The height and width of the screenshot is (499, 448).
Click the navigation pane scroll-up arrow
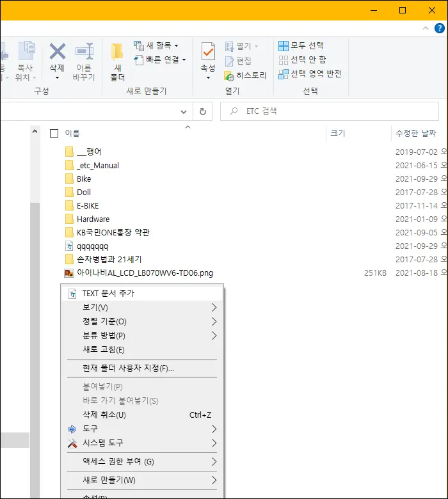click(35, 131)
